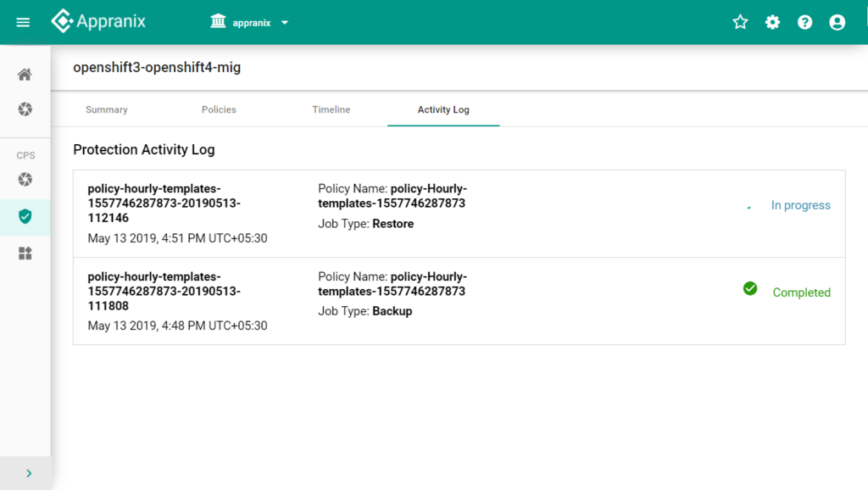Switch to the Policies tab
Viewport: 868px width, 490px height.
(x=219, y=109)
